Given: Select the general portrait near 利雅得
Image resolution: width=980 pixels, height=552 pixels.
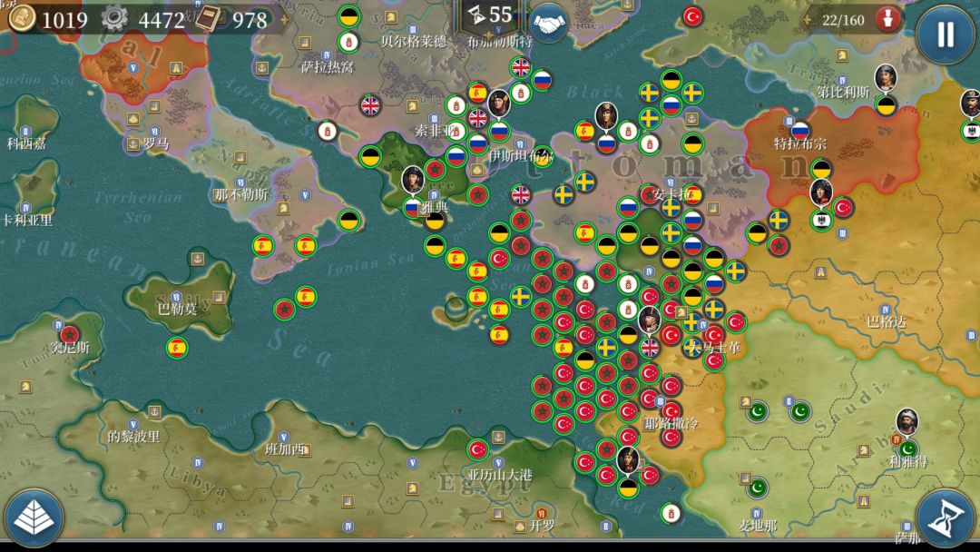Looking at the screenshot, I should [x=906, y=422].
